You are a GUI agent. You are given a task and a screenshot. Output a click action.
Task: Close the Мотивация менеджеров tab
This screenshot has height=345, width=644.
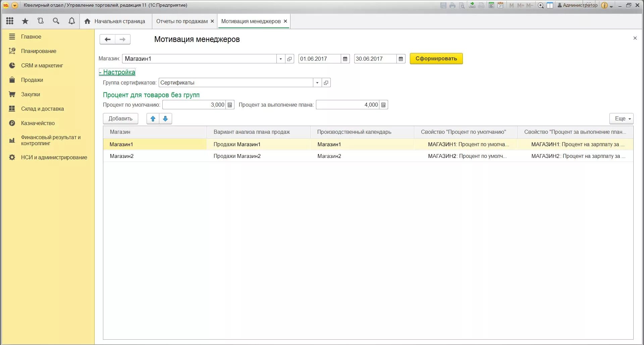point(285,21)
